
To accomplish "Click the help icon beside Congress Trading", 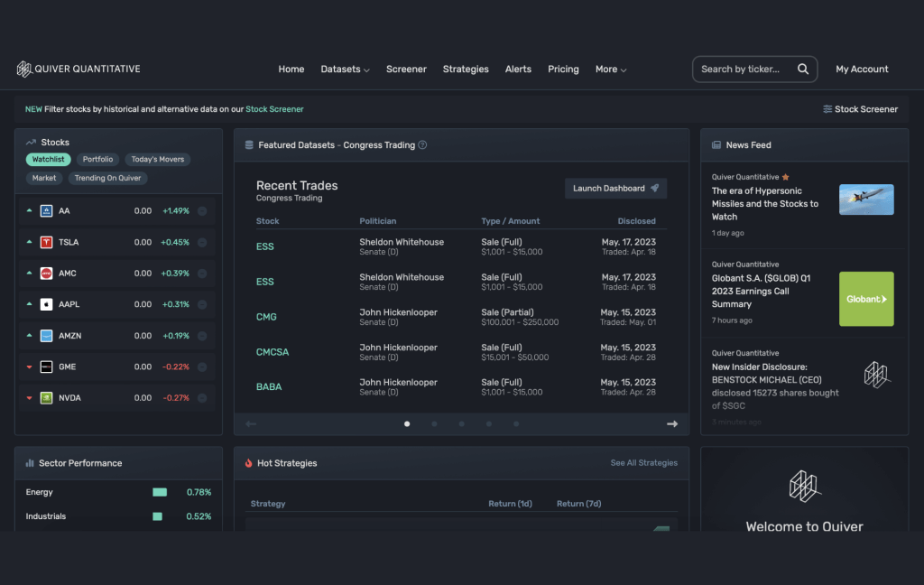I will point(422,145).
